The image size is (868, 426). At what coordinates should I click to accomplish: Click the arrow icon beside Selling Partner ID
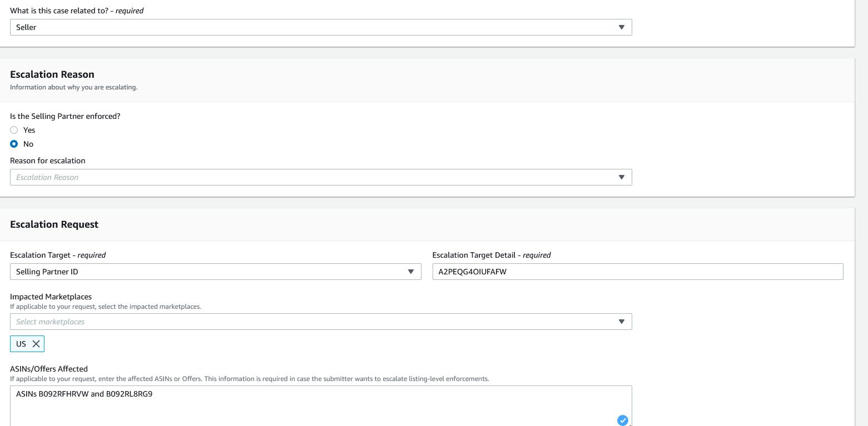click(411, 272)
